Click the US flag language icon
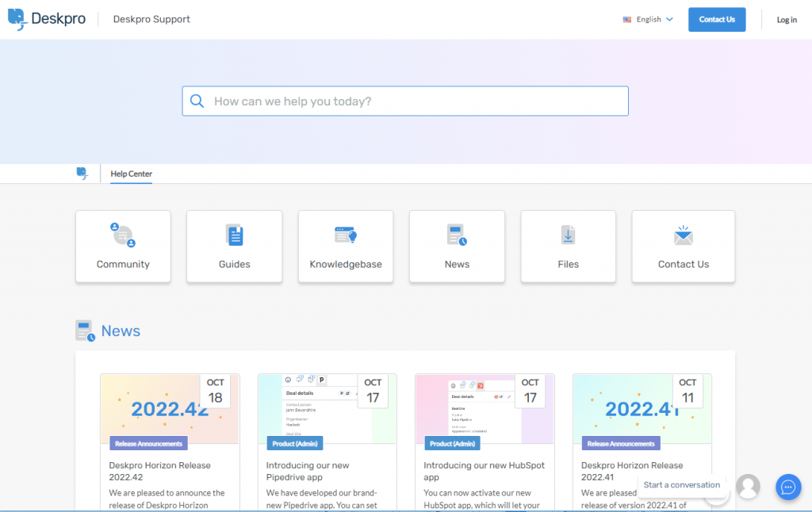Screen dimensions: 812x512 point(627,19)
